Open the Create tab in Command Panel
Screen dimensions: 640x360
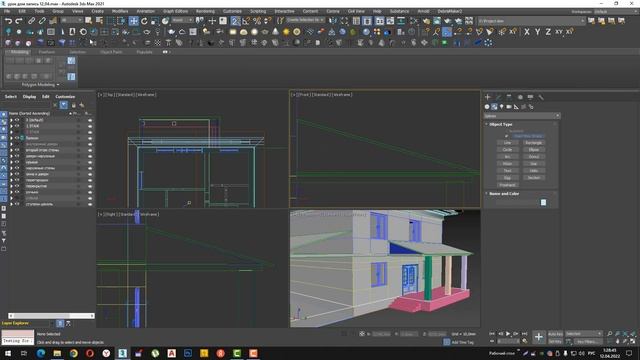(487, 97)
